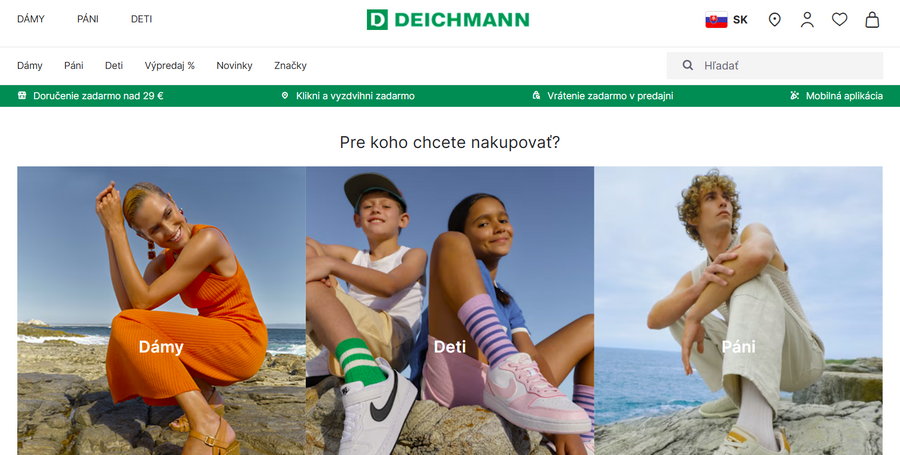The width and height of the screenshot is (900, 455).
Task: Click the search magnifier icon
Action: tap(688, 65)
